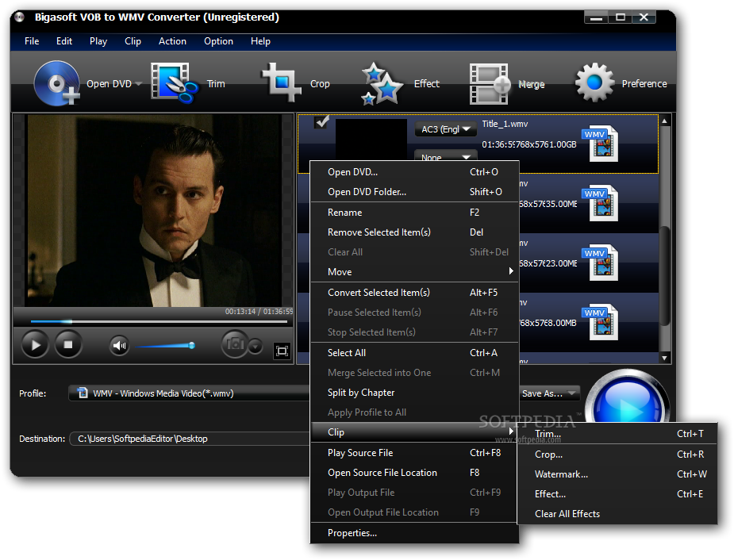The image size is (734, 560).
Task: Select Rename in the context menu
Action: coord(415,213)
